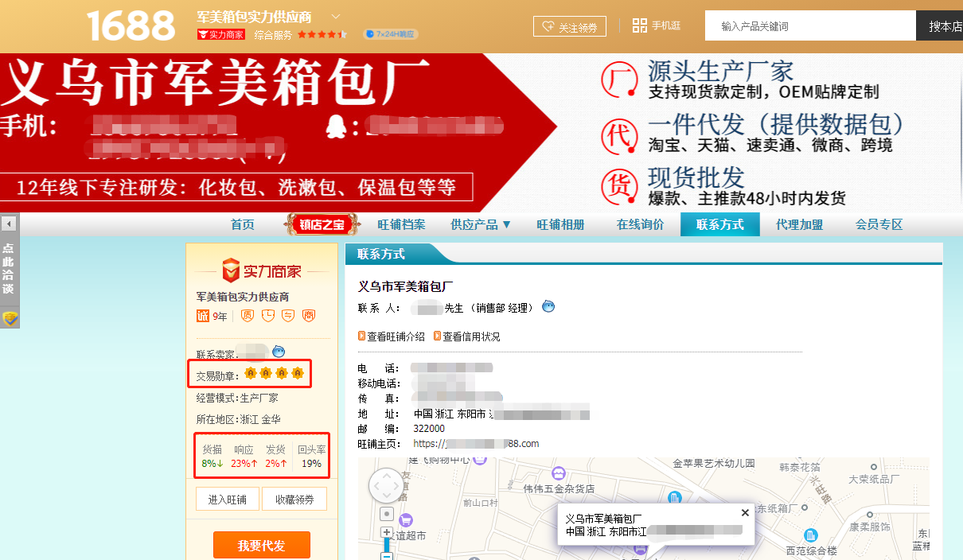Open the 旺铺档案 tab

(401, 225)
